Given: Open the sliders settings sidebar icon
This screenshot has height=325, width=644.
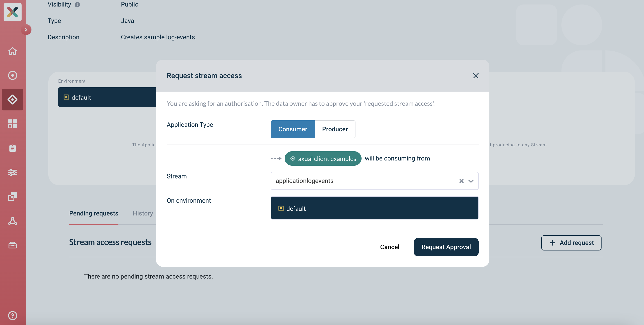Looking at the screenshot, I should point(13,172).
